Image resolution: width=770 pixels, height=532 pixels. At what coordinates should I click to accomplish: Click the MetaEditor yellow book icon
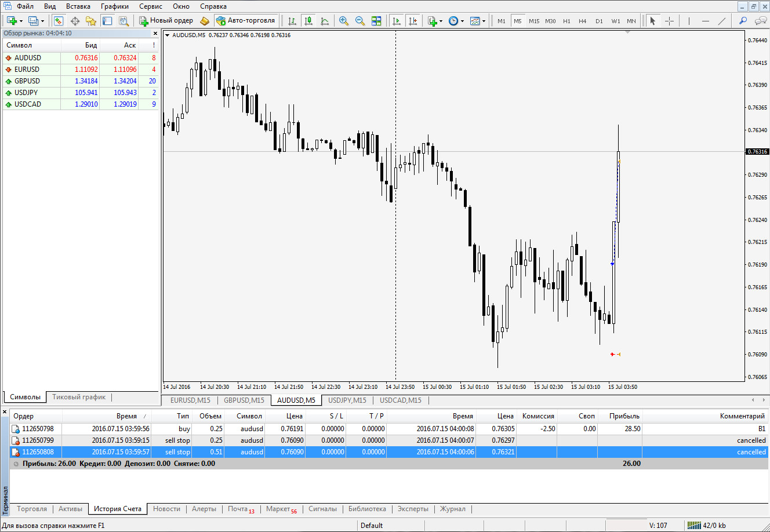coord(204,21)
